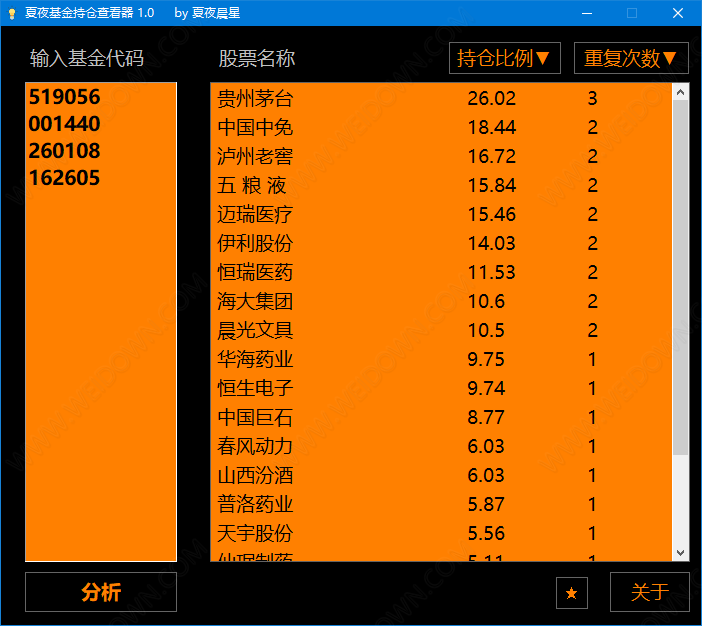This screenshot has height=626, width=702.
Task: Click the star favorite button
Action: point(571,593)
